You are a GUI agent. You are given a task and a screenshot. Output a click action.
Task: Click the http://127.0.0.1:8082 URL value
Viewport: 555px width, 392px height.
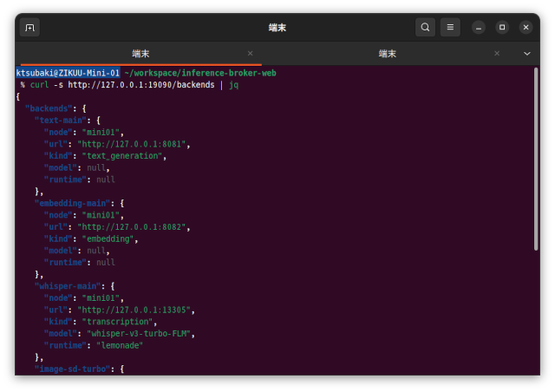(132, 227)
